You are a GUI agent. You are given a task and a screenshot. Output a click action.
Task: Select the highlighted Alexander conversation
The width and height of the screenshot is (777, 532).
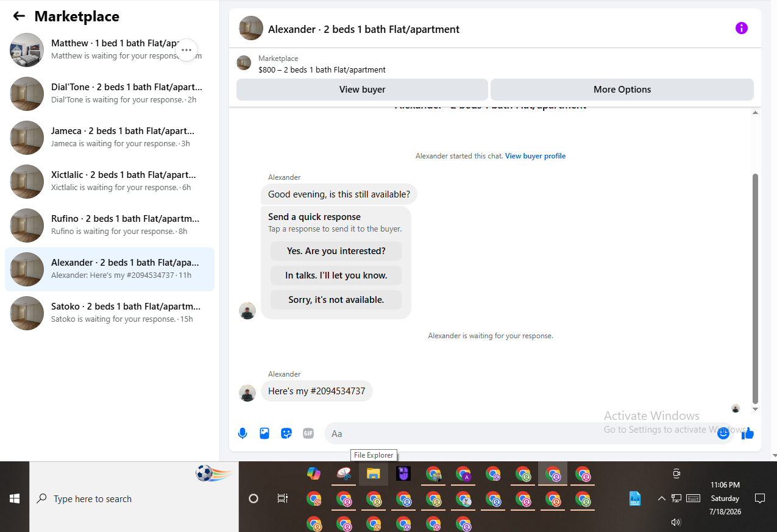pos(110,269)
